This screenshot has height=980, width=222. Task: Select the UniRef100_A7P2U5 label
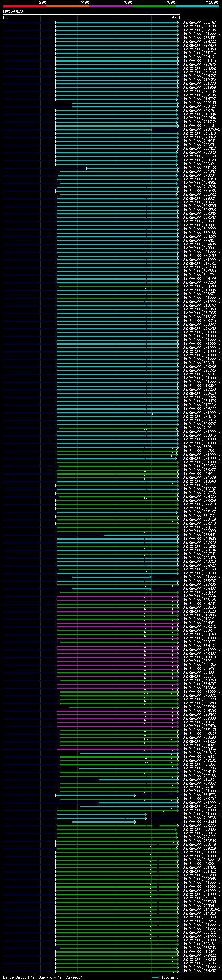click(199, 102)
